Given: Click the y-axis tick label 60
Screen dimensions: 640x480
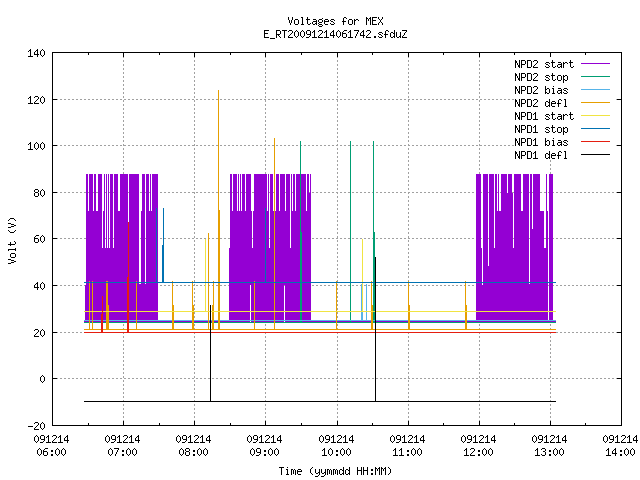Looking at the screenshot, I should [x=39, y=239].
